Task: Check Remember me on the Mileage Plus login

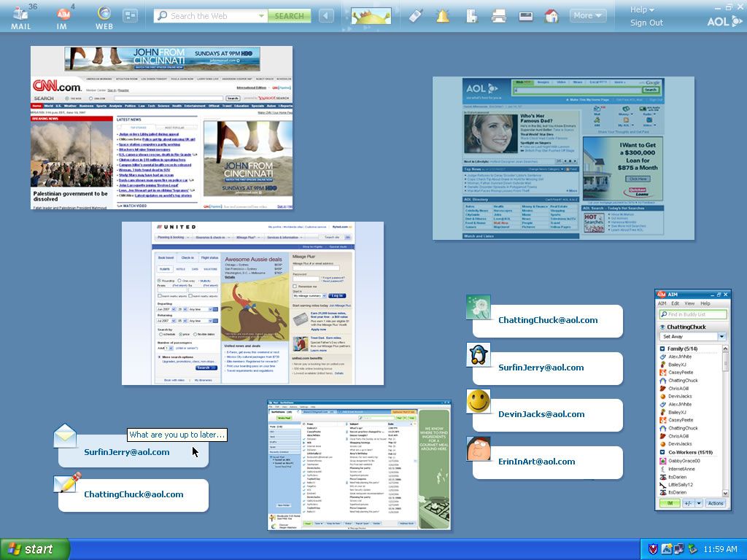Action: (x=295, y=286)
